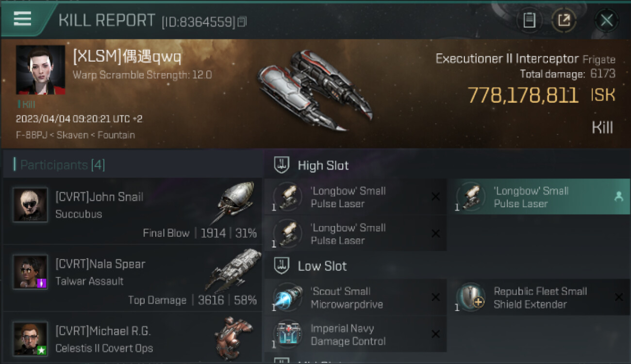Select the Talwar Assault ship icon
The height and width of the screenshot is (364, 631).
[x=233, y=270]
